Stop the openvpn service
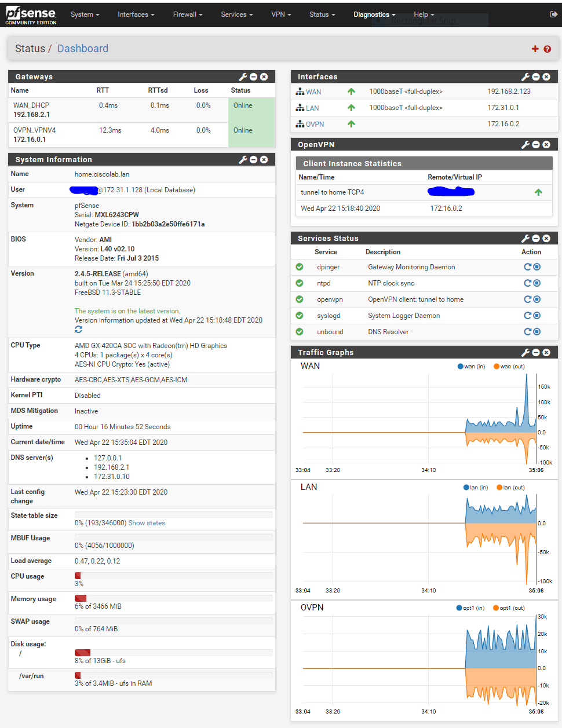562x728 pixels. [x=537, y=299]
